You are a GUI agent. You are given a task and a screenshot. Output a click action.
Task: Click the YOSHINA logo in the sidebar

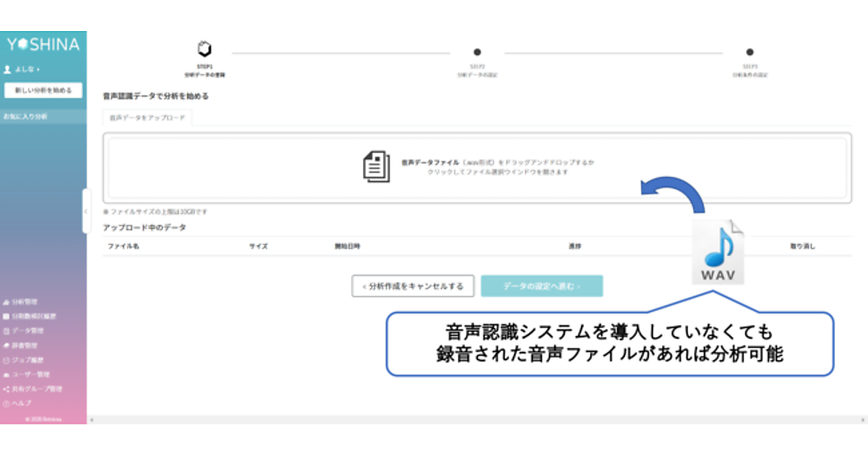(x=43, y=45)
